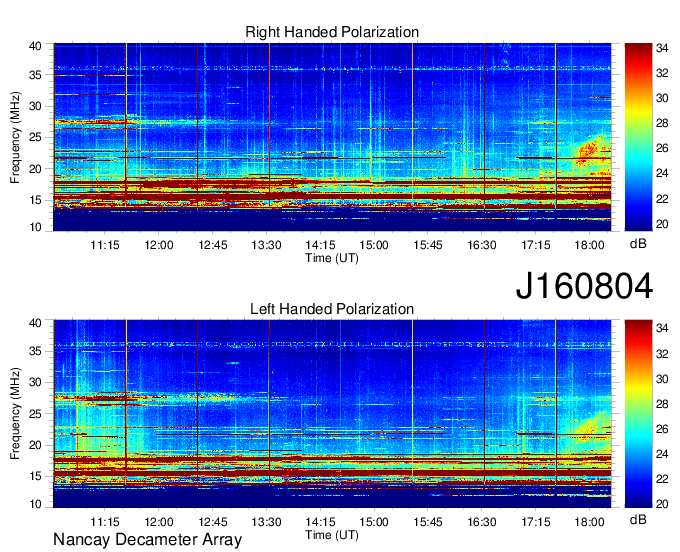Image resolution: width=680 pixels, height=552 pixels.
Task: Select the 15:00 time tick on the Right Handed plot
Action: click(x=374, y=245)
